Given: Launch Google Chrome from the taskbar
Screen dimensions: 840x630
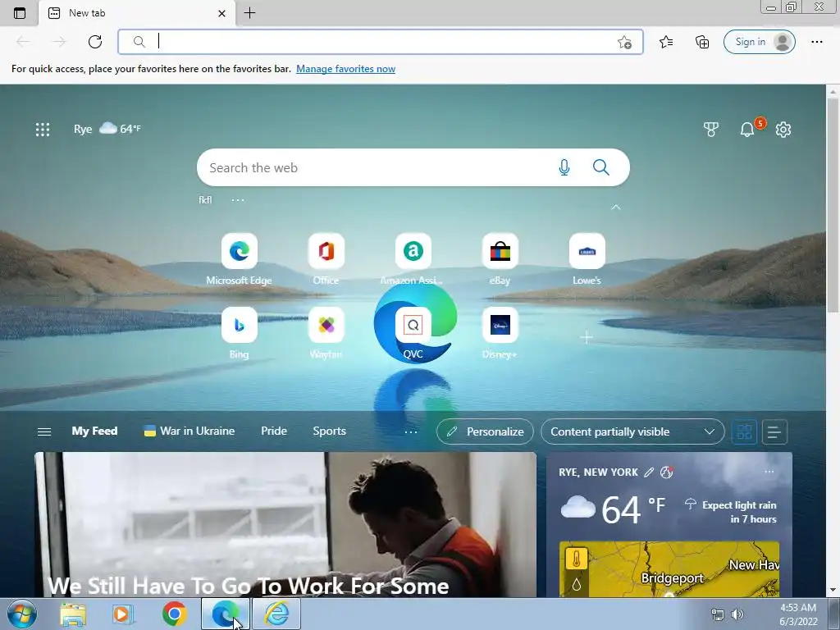Looking at the screenshot, I should [x=174, y=614].
